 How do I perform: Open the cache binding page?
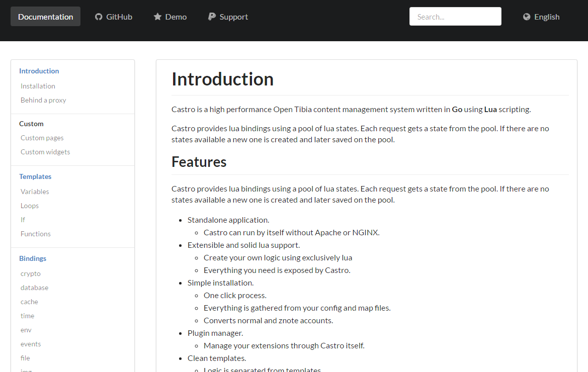[29, 302]
